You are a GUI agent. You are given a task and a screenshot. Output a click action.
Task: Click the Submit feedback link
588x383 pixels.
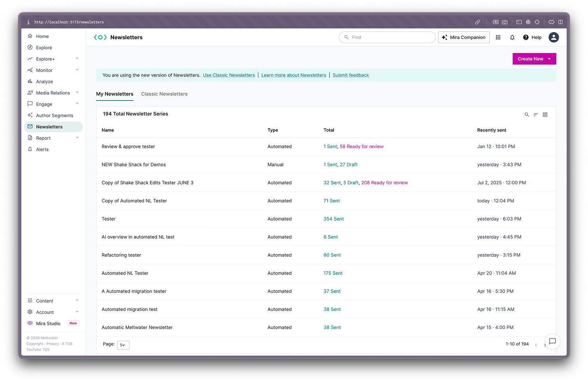tap(351, 75)
